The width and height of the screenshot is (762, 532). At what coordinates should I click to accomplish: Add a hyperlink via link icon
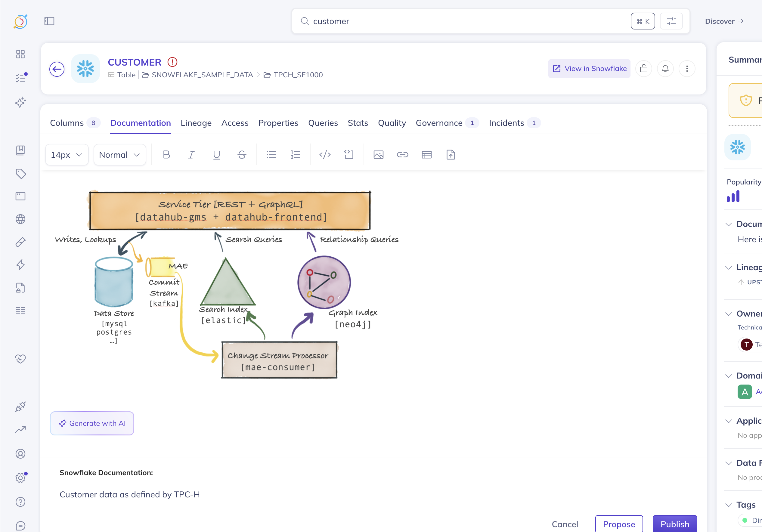coord(402,155)
